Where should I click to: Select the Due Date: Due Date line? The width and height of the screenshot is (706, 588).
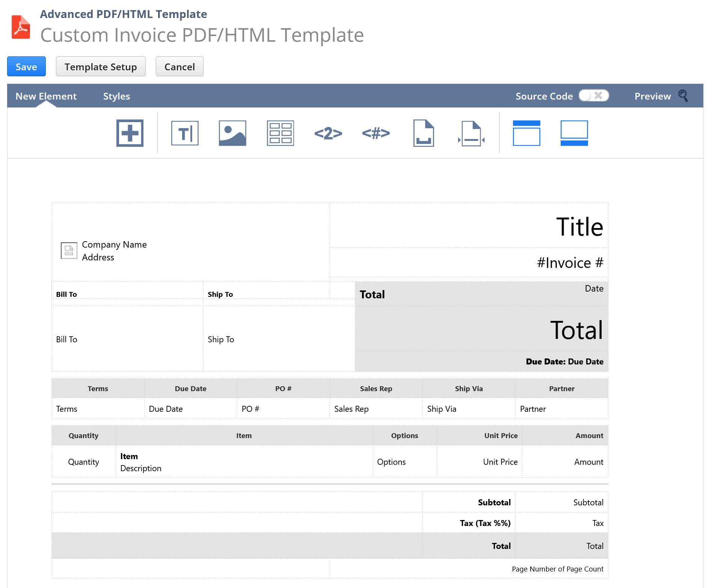point(565,361)
